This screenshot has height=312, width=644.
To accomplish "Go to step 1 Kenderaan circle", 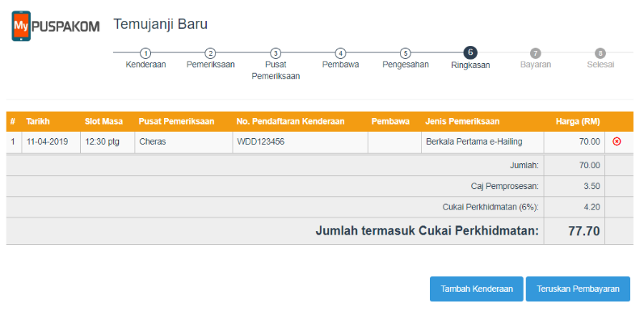I will point(145,53).
